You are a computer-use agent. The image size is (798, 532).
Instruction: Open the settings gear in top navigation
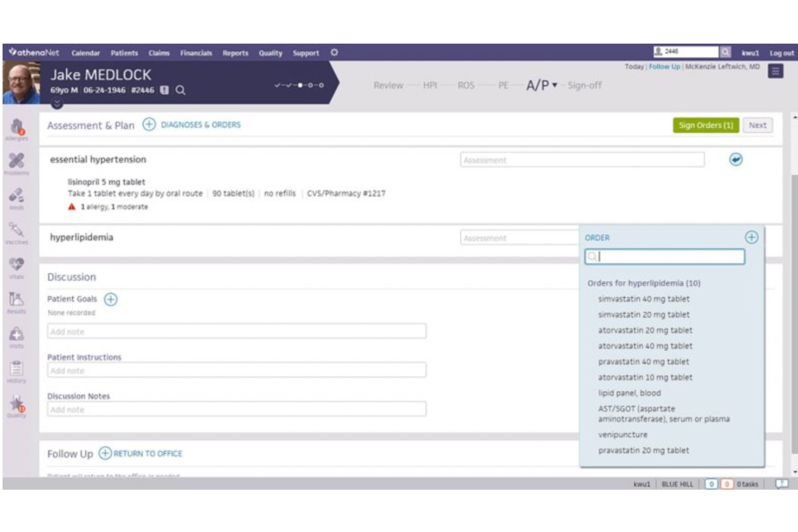[x=334, y=53]
